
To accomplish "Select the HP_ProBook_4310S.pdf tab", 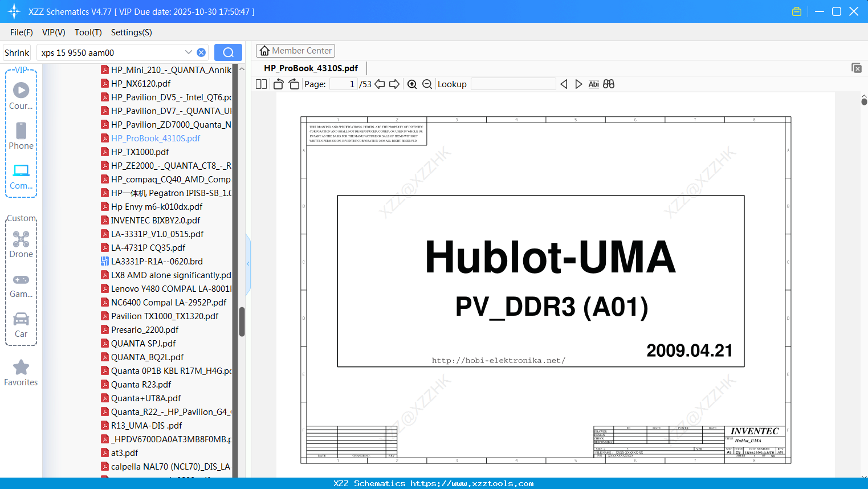I will click(311, 68).
